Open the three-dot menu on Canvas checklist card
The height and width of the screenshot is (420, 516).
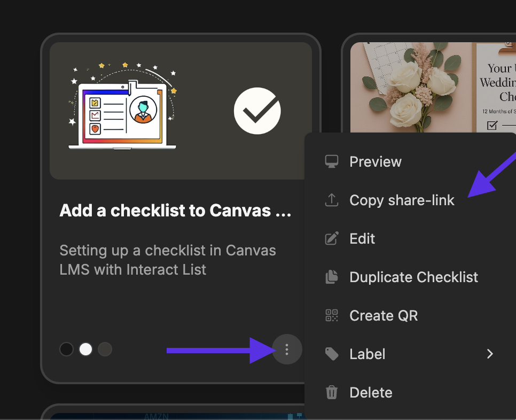point(287,349)
